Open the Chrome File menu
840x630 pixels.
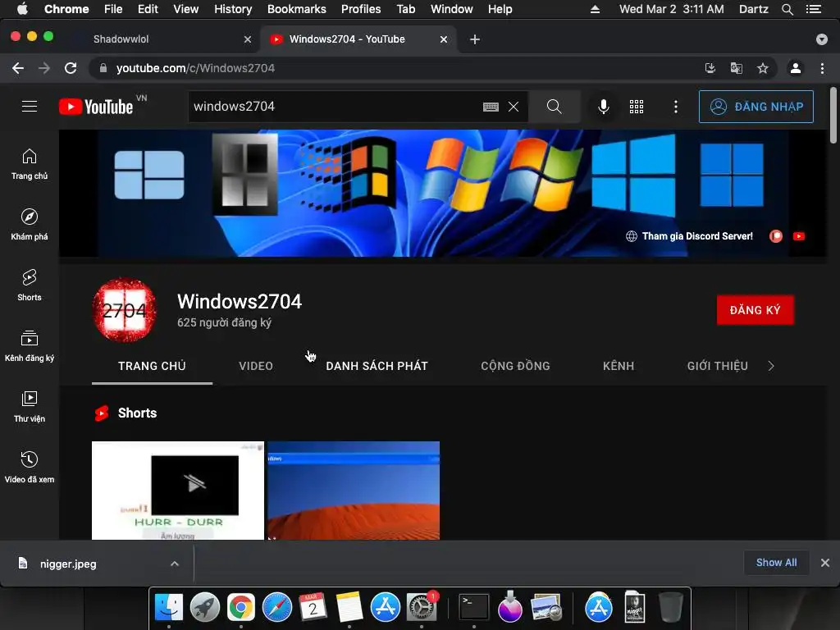(x=113, y=9)
